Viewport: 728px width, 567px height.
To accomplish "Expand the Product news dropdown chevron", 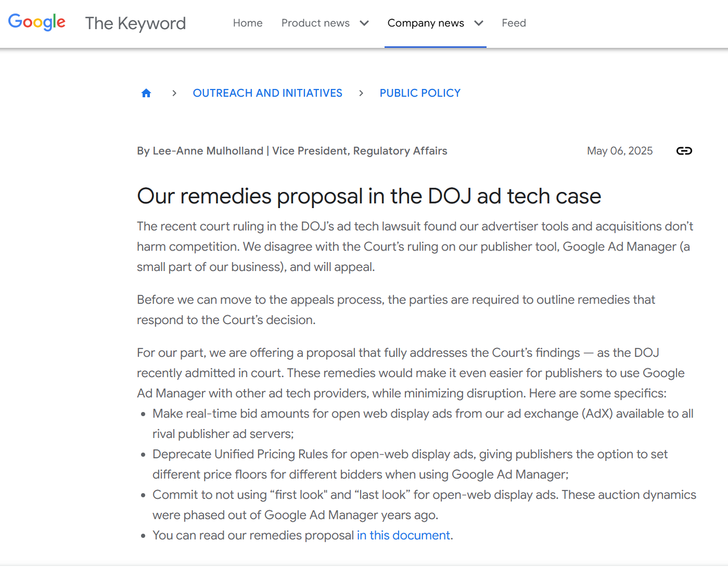I will pos(364,23).
